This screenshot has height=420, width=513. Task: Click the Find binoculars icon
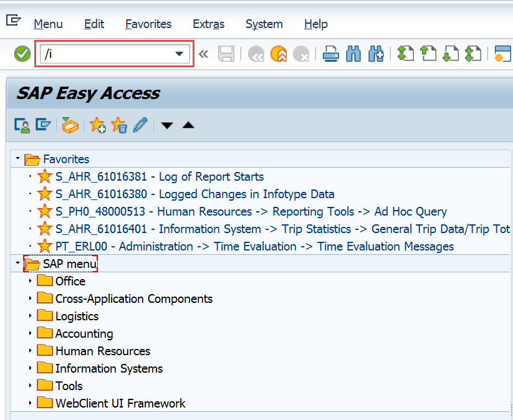tap(353, 54)
